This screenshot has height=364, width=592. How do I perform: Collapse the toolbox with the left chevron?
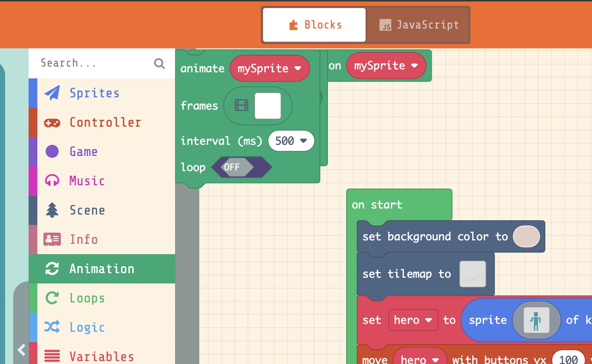point(21,350)
